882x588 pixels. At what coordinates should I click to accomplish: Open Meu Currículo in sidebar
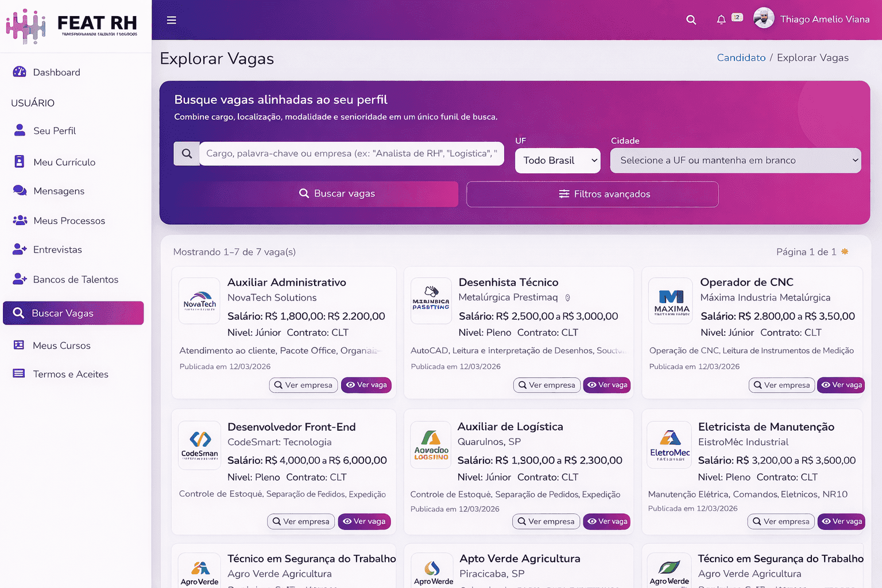pos(64,163)
